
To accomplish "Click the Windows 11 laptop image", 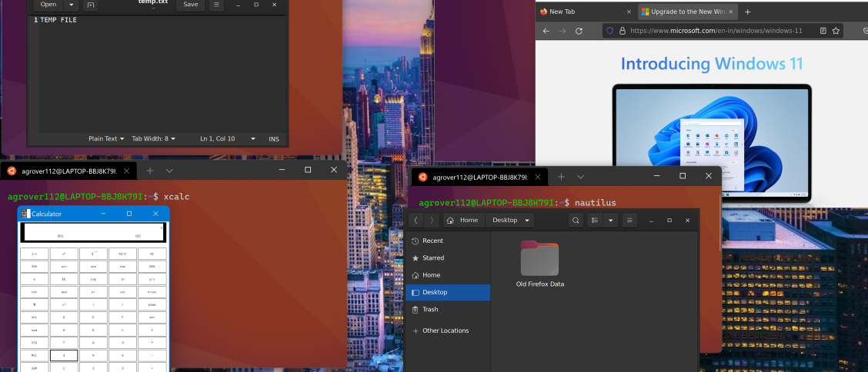I will click(712, 143).
